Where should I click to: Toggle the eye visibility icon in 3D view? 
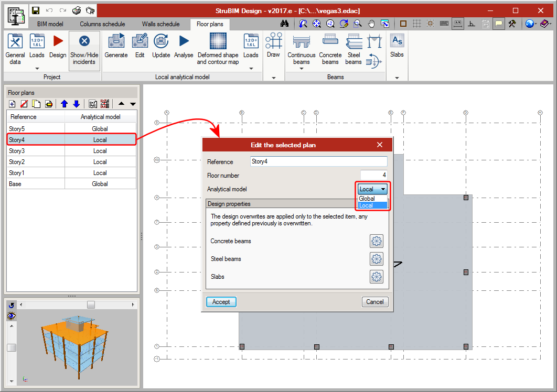click(11, 315)
